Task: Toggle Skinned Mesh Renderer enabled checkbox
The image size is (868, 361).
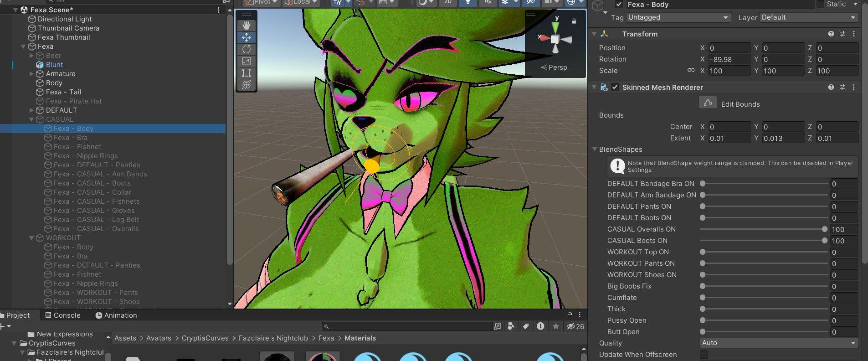Action: coord(615,88)
